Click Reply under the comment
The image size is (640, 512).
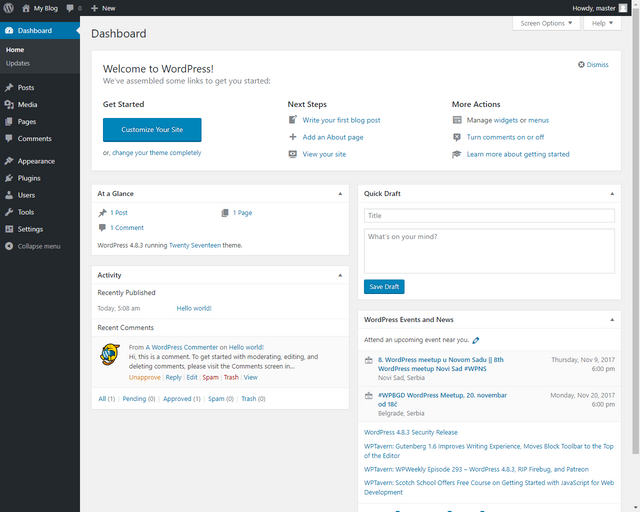click(x=173, y=377)
